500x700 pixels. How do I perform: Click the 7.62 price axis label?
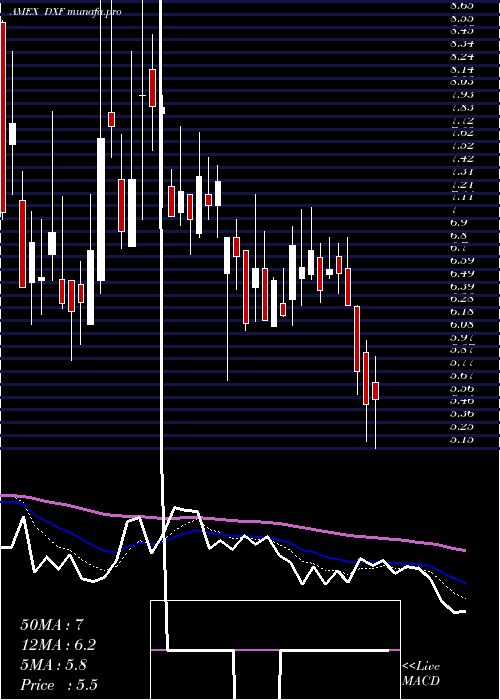coord(462,133)
